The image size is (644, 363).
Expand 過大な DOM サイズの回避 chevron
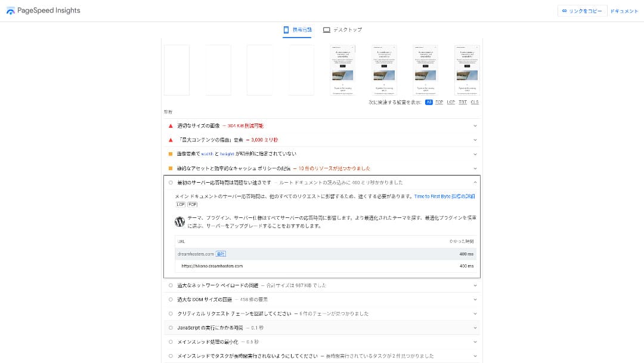[475, 299]
